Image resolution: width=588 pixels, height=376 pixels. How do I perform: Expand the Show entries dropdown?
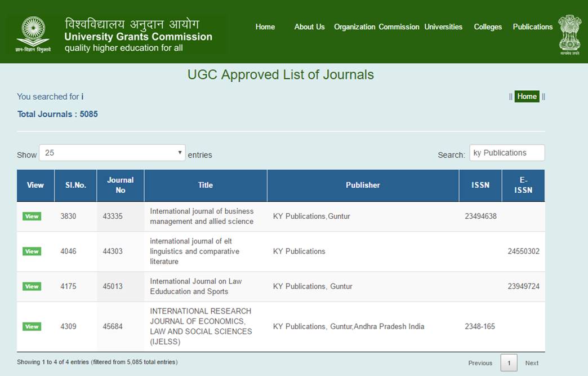112,153
